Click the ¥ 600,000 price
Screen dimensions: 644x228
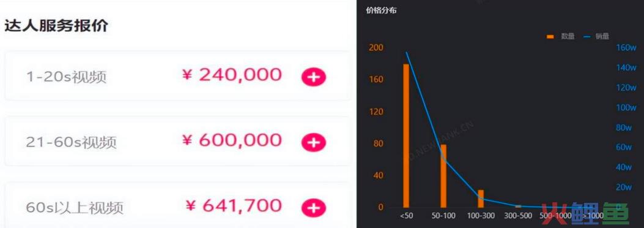[x=232, y=140]
